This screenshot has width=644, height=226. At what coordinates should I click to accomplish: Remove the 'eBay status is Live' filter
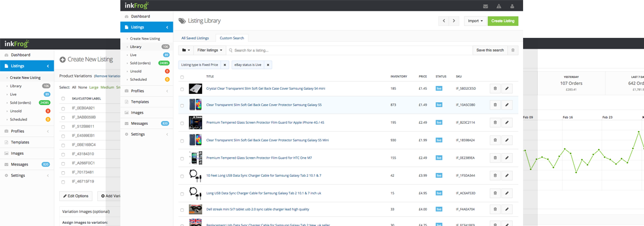tap(268, 65)
